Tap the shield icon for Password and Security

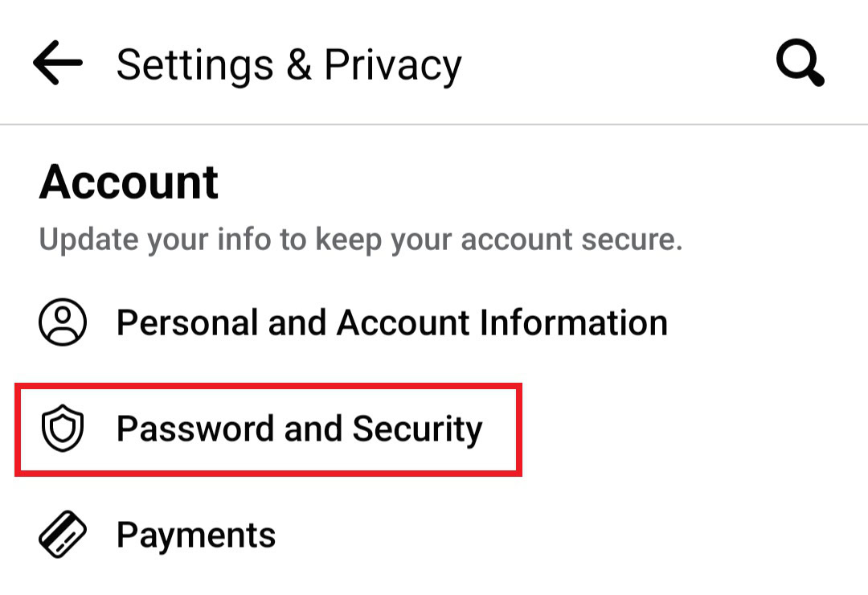point(62,429)
